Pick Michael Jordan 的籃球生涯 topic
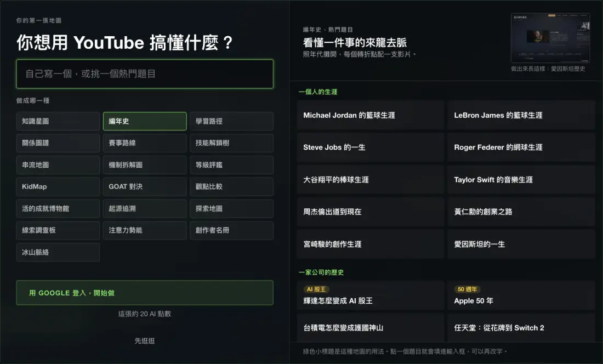Viewport: 603px width, 364px height. [371, 115]
